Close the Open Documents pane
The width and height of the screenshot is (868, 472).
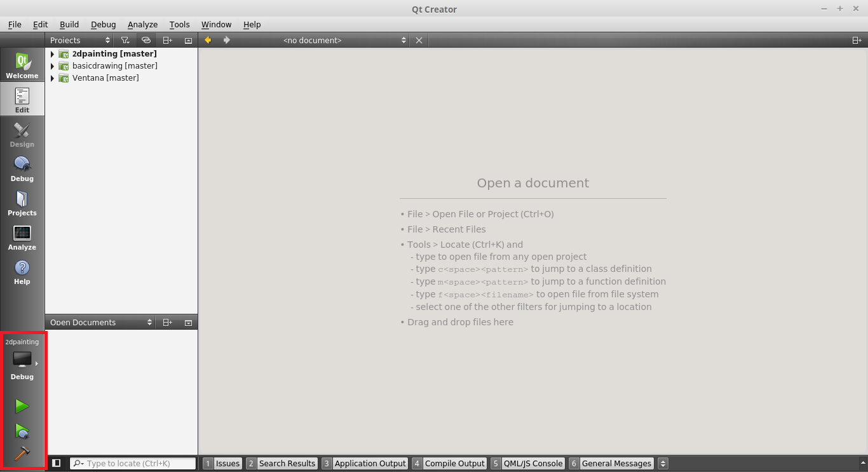188,322
